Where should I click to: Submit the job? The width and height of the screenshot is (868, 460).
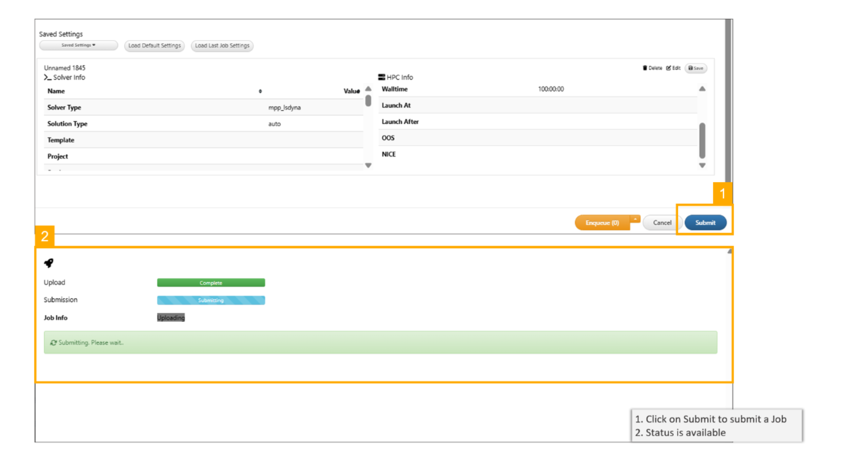pyautogui.click(x=705, y=223)
